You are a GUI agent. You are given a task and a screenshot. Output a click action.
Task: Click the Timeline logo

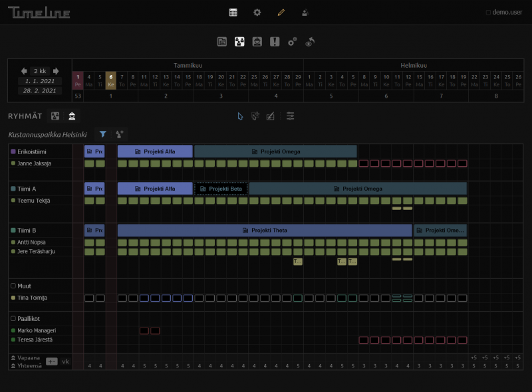pyautogui.click(x=39, y=12)
